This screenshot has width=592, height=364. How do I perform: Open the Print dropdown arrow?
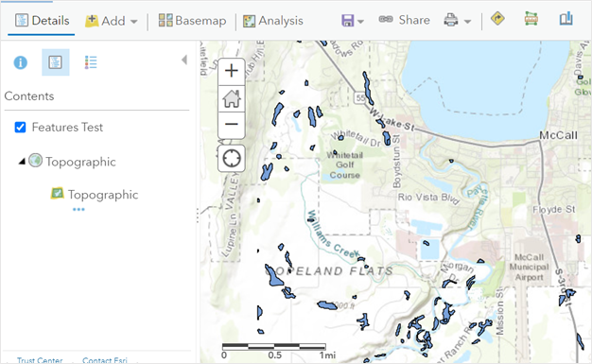pos(468,22)
